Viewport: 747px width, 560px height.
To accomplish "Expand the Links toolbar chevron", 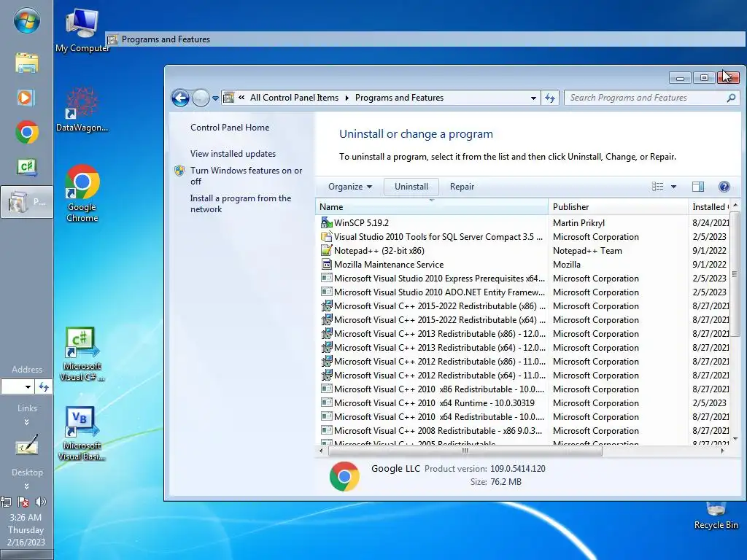I will (x=27, y=422).
